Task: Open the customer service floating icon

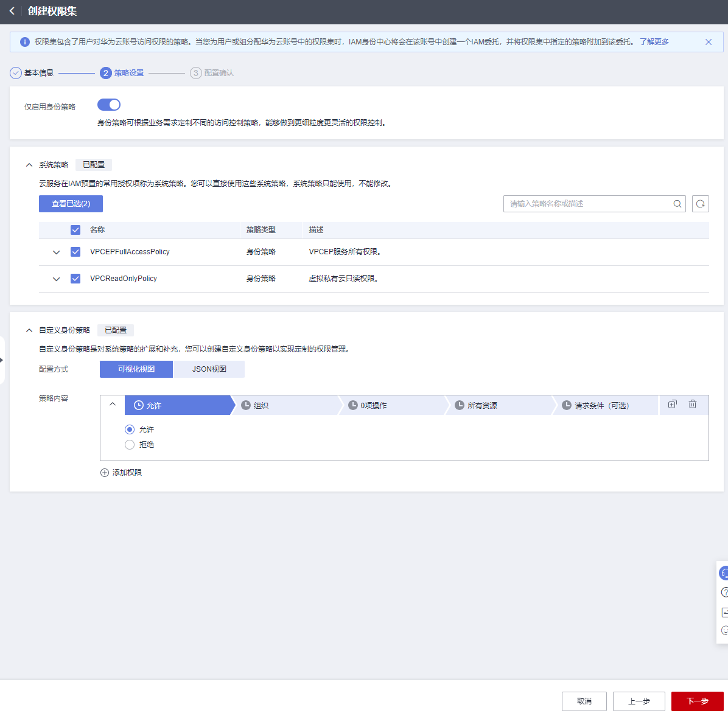Action: pos(724,572)
